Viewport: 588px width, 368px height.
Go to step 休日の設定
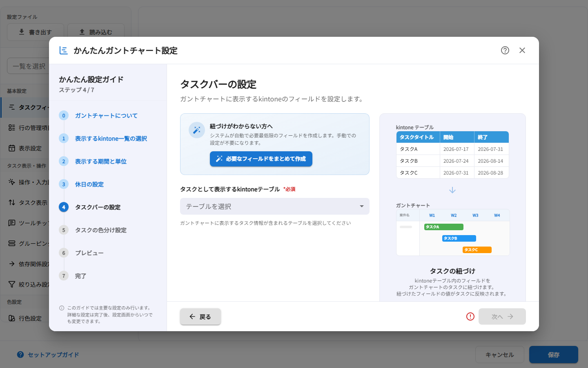coord(89,184)
